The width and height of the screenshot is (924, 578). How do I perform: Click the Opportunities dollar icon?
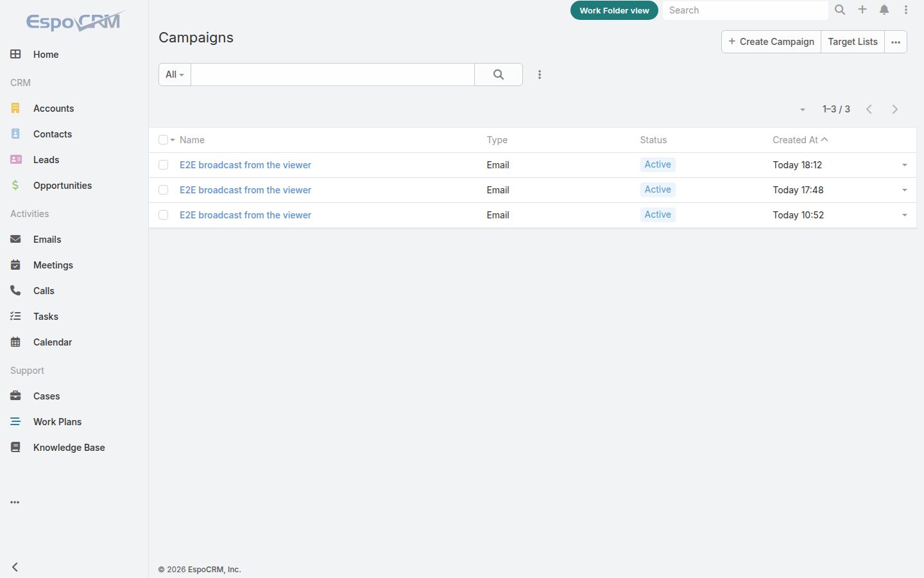coord(15,186)
